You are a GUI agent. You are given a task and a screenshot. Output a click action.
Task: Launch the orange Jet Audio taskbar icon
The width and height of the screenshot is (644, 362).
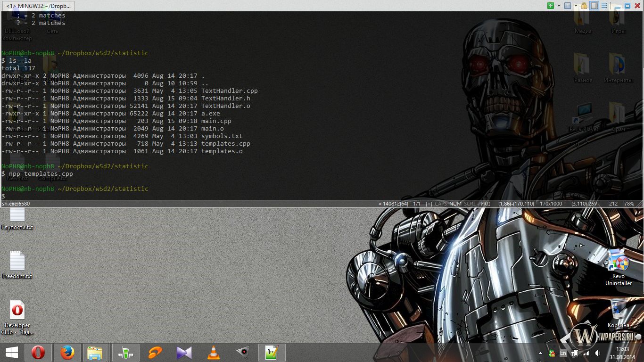tap(155, 353)
